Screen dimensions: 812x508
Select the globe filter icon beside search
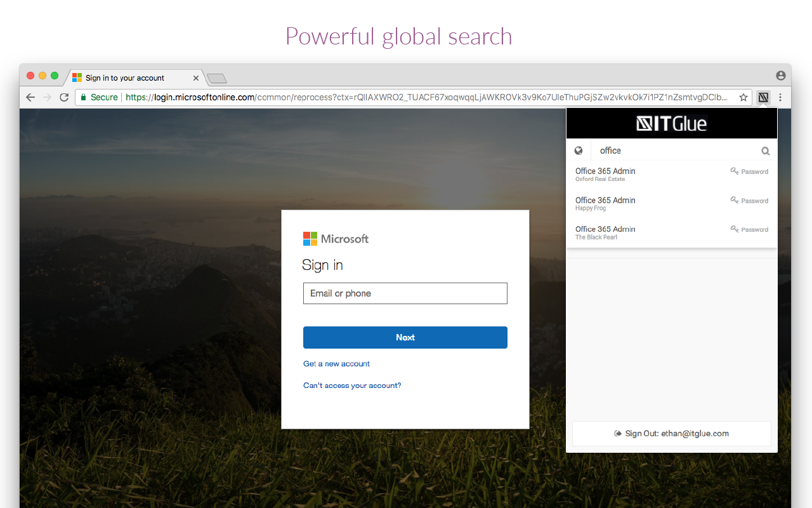point(579,150)
